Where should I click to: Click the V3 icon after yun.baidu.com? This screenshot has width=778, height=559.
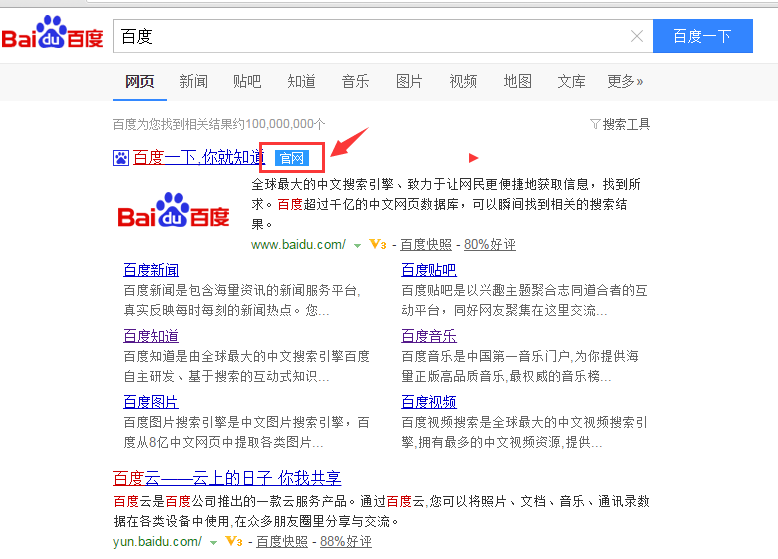pyautogui.click(x=233, y=541)
